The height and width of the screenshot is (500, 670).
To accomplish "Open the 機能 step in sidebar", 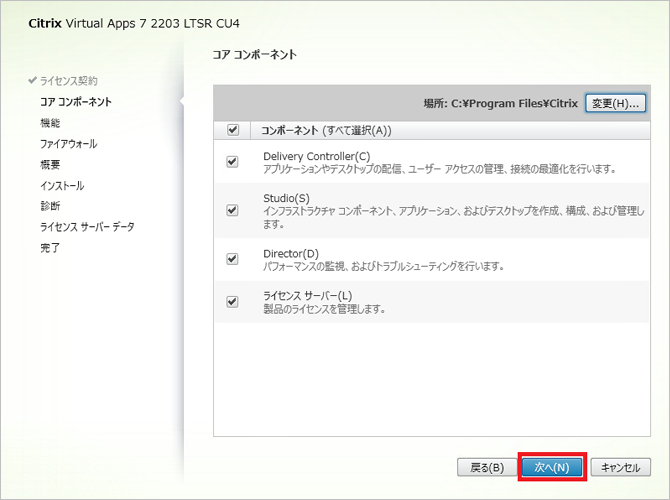I will [50, 122].
